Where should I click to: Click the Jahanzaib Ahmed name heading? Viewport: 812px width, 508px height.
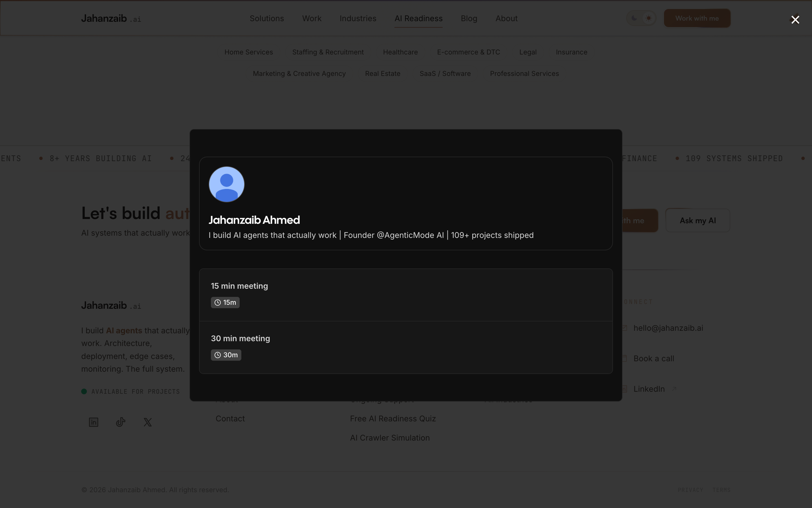click(254, 220)
